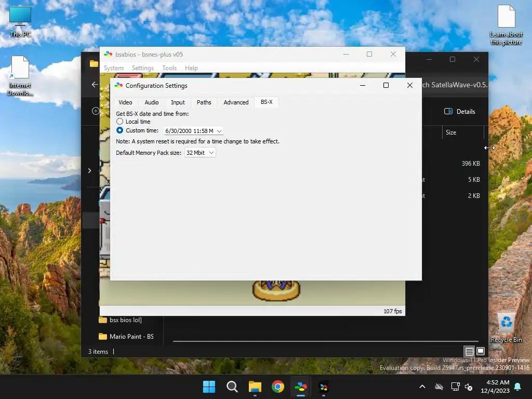Expand the navigation pane chevron in File Explorer
The image size is (532, 399).
tap(89, 170)
